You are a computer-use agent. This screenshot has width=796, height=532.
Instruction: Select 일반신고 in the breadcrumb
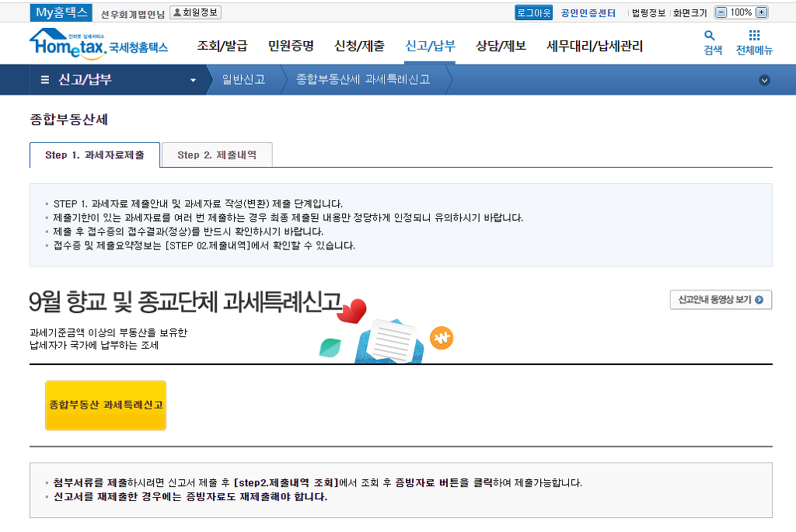[243, 80]
